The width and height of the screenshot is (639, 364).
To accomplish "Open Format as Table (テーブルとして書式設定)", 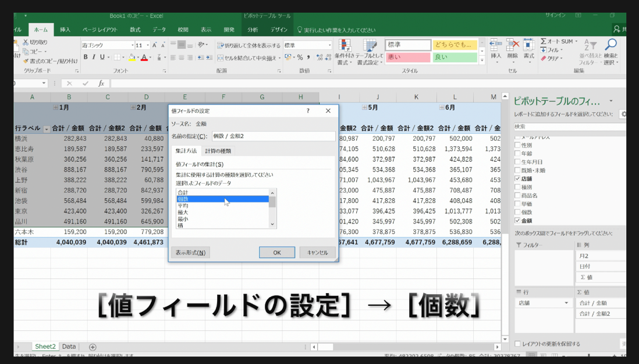I will (x=370, y=52).
